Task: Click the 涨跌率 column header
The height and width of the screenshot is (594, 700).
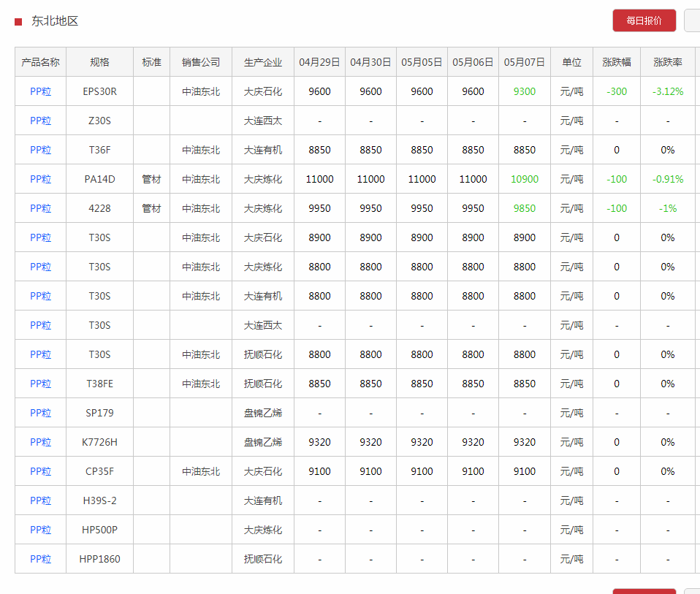Action: [x=668, y=62]
